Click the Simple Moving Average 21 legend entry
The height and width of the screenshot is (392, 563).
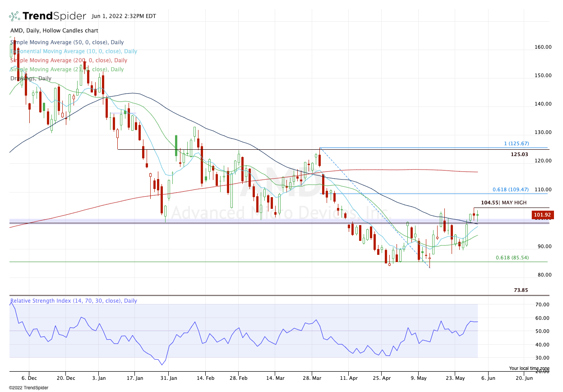[67, 69]
